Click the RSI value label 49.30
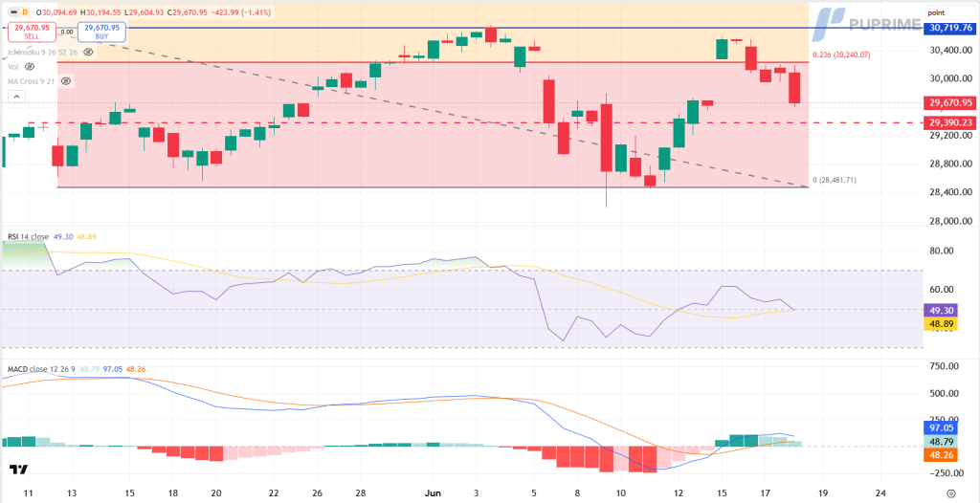Screen dimensions: 980x503 point(941,310)
